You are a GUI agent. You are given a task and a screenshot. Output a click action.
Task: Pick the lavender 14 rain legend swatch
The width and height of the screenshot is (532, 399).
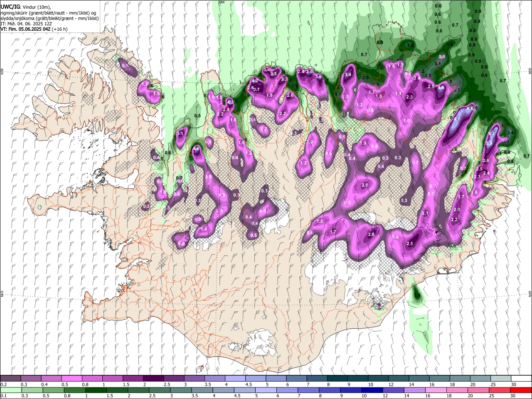414,390
